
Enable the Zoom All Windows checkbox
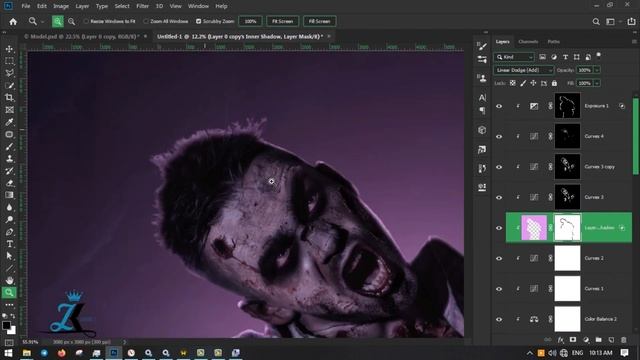146,21
